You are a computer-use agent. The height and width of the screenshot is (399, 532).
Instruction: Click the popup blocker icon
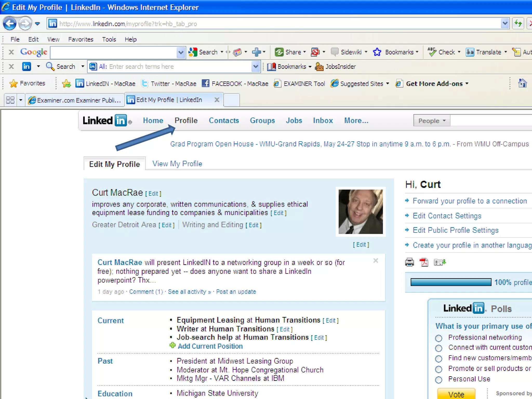tap(315, 52)
